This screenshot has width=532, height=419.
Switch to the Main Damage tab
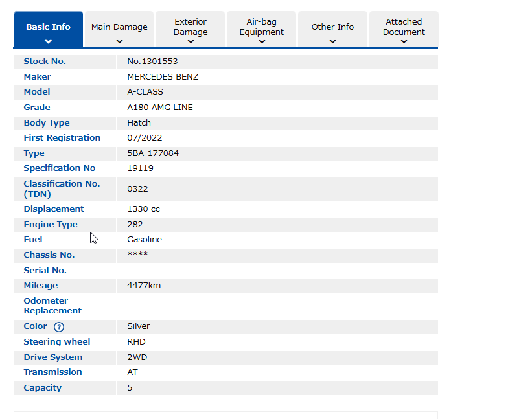coord(119,27)
